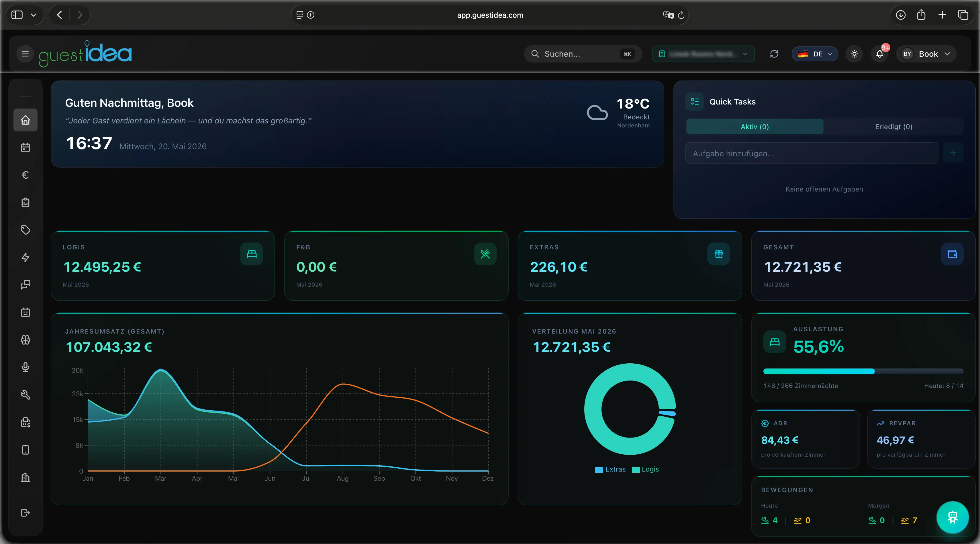This screenshot has width=980, height=544.
Task: Reload the page in Safari
Action: click(x=681, y=15)
